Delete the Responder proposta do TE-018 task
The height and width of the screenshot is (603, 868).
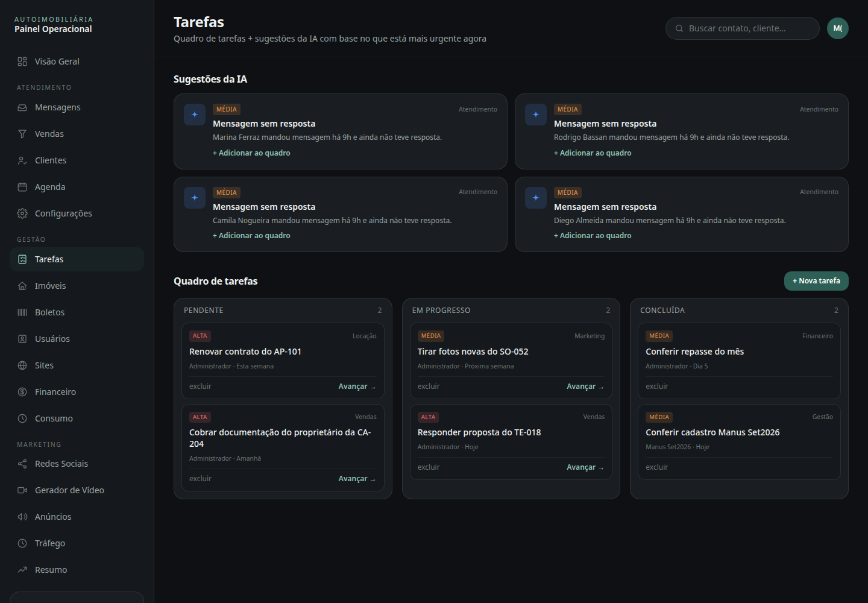[429, 467]
